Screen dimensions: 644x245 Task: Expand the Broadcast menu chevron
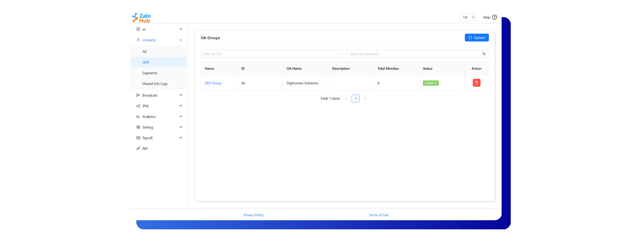coord(181,95)
